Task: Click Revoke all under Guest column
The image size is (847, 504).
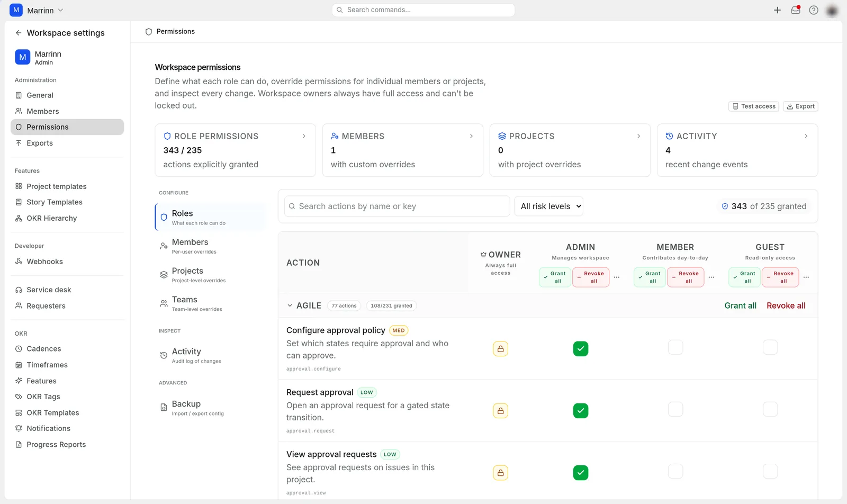Action: (x=780, y=277)
